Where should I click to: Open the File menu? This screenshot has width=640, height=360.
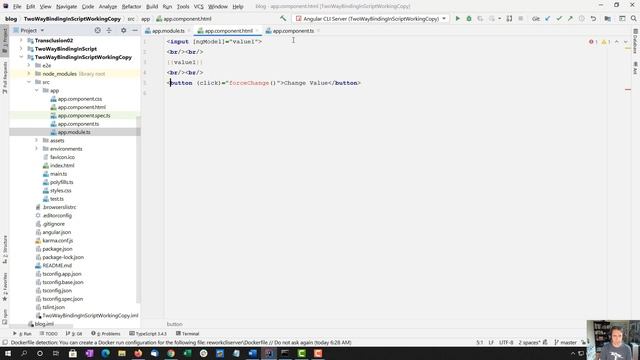[x=17, y=7]
